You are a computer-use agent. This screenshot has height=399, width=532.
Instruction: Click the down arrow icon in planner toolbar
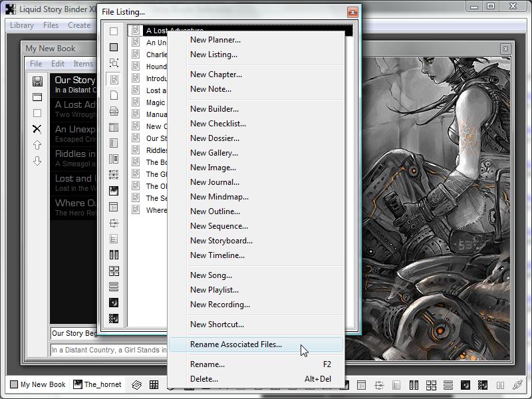coord(37,161)
